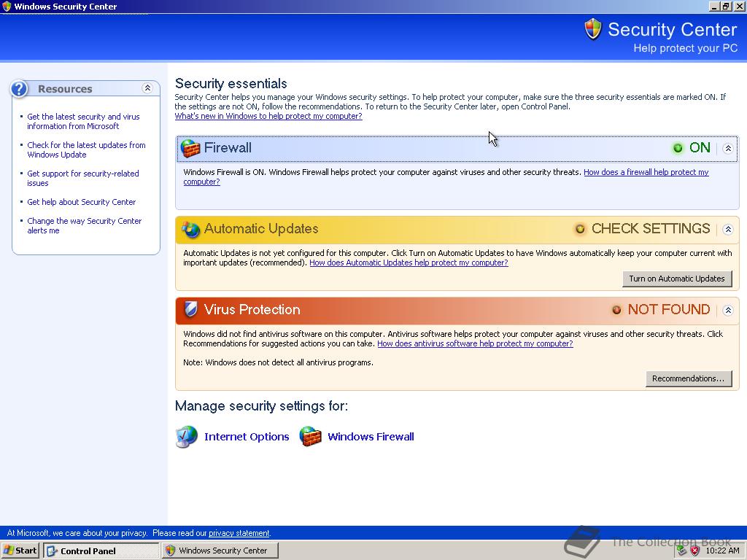
Task: Switch to Control Panel taskbar button
Action: [x=101, y=551]
